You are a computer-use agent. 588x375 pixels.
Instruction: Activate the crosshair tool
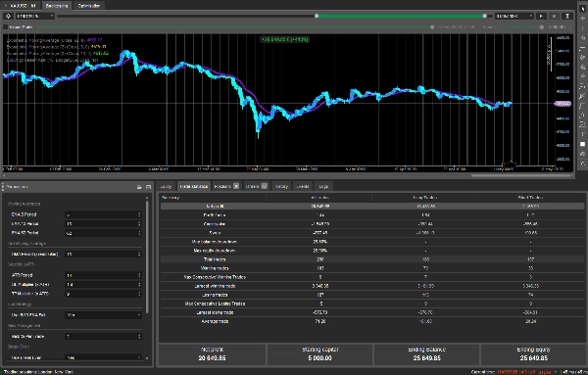(582, 18)
